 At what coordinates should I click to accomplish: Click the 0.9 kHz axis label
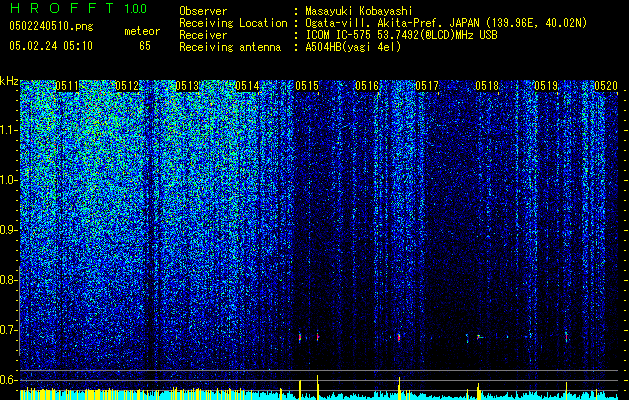9,230
